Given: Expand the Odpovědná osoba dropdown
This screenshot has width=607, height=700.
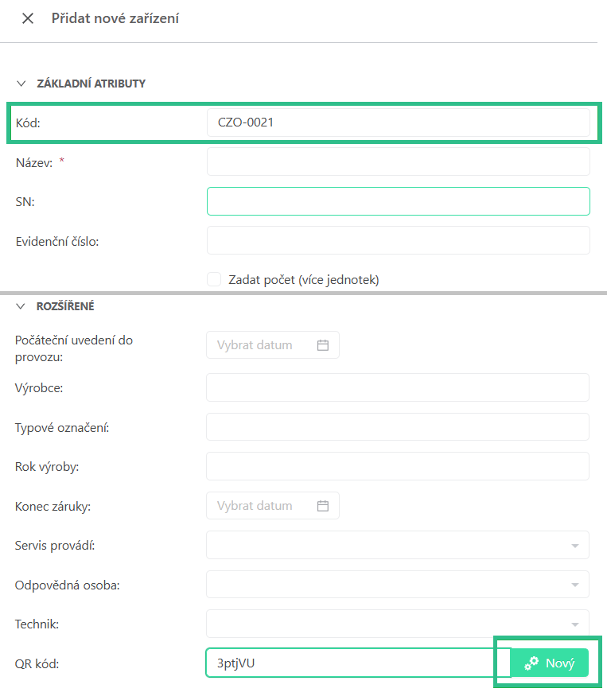Looking at the screenshot, I should pyautogui.click(x=398, y=585).
